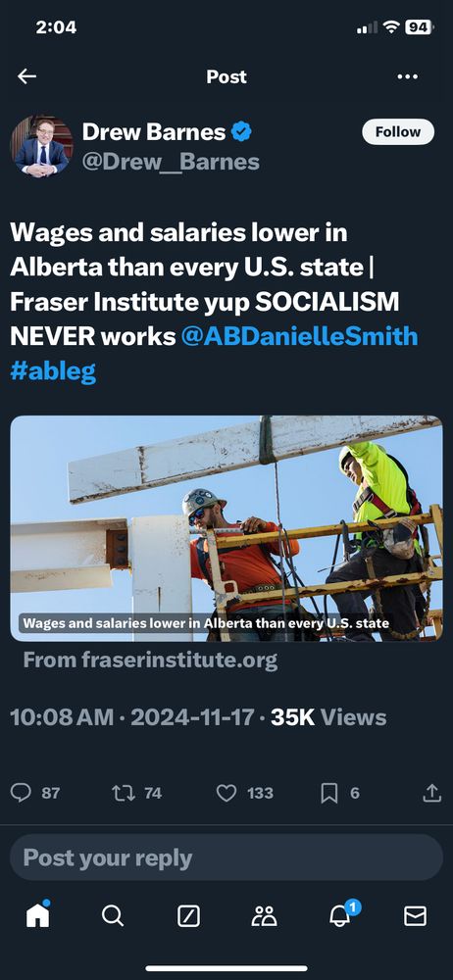Tap the share upload icon
453x980 pixels.
pos(431,793)
